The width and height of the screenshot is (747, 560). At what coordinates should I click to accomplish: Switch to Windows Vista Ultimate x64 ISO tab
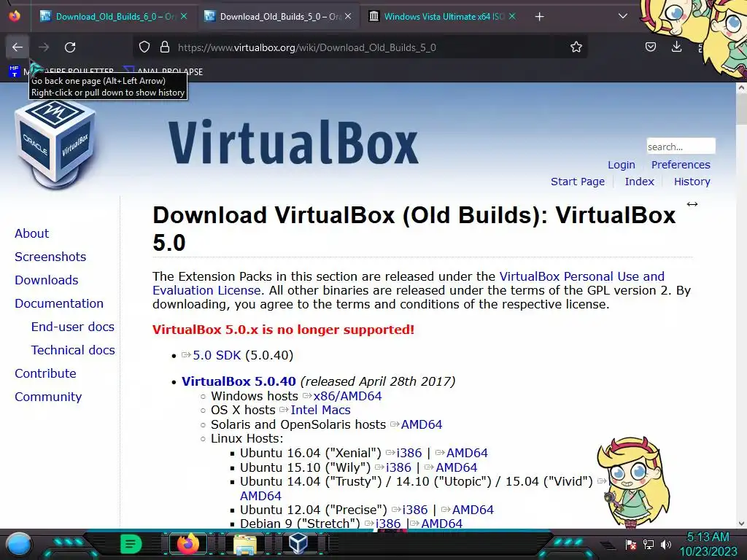coord(443,17)
